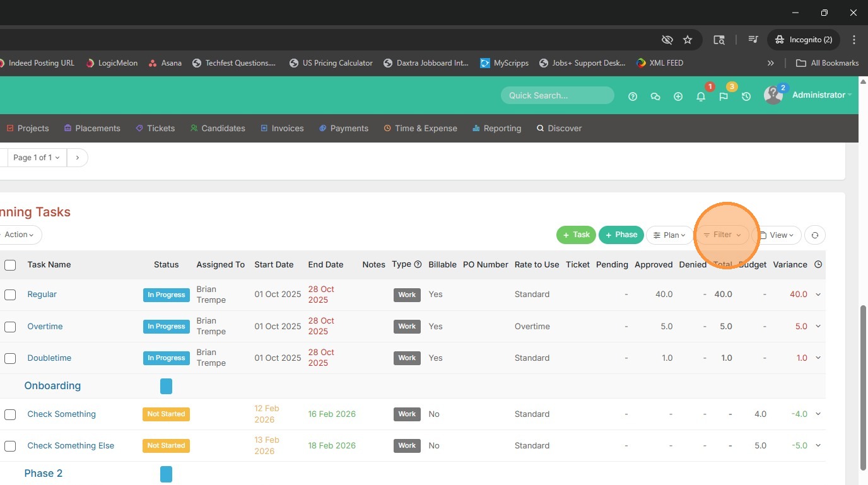Open the Page 1 of 1 selector
The width and height of the screenshot is (868, 485).
[x=36, y=158]
